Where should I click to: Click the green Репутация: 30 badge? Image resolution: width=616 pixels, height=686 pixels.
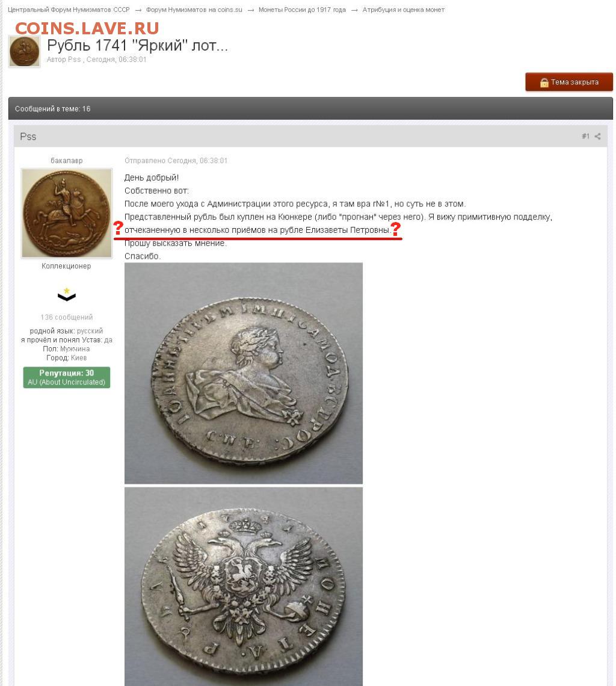click(x=67, y=377)
